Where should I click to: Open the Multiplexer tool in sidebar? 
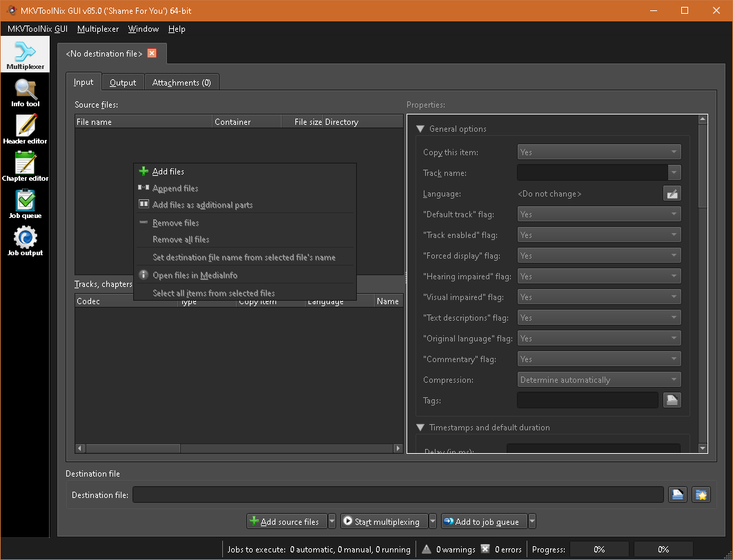[26, 54]
